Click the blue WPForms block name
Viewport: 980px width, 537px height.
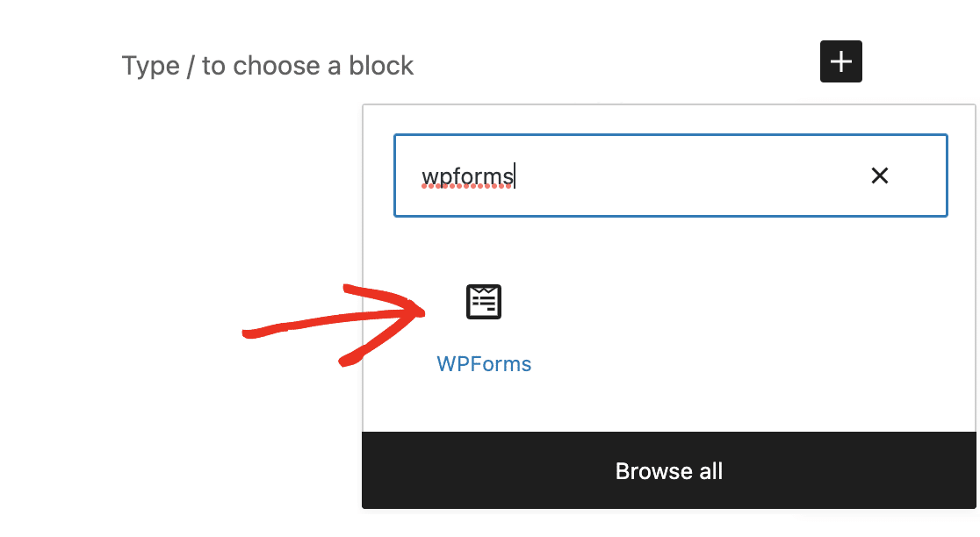click(484, 364)
